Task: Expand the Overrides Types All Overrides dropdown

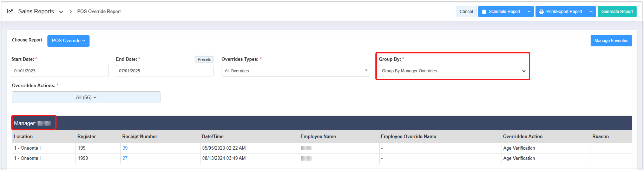Action: pos(295,71)
